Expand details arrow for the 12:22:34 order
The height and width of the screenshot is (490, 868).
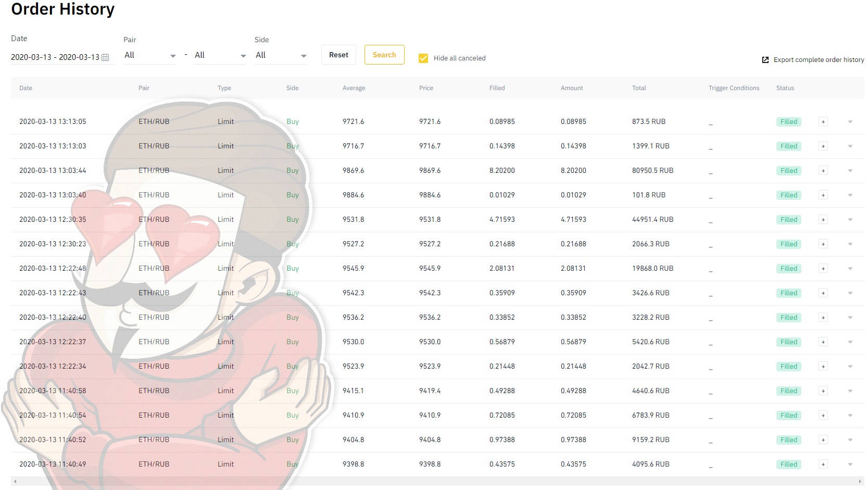[x=850, y=367]
